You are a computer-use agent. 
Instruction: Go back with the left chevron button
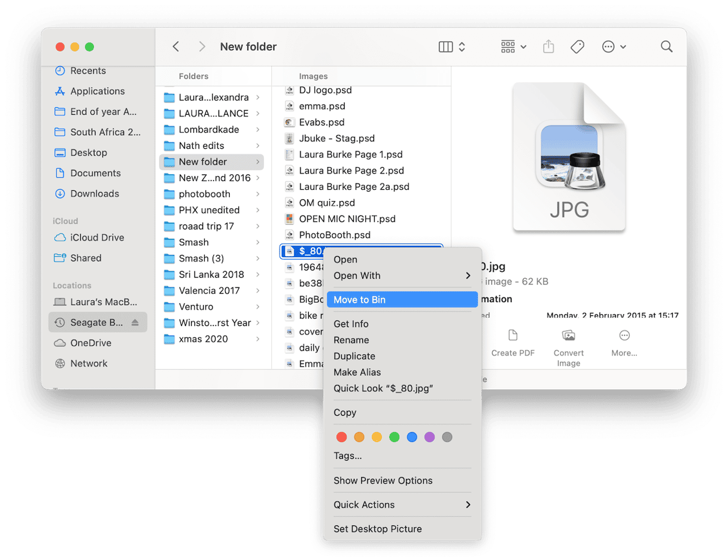[175, 47]
